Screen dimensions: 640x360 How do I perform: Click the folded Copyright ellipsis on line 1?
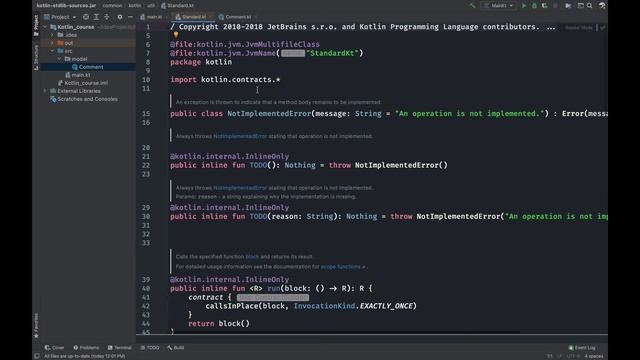(x=551, y=27)
